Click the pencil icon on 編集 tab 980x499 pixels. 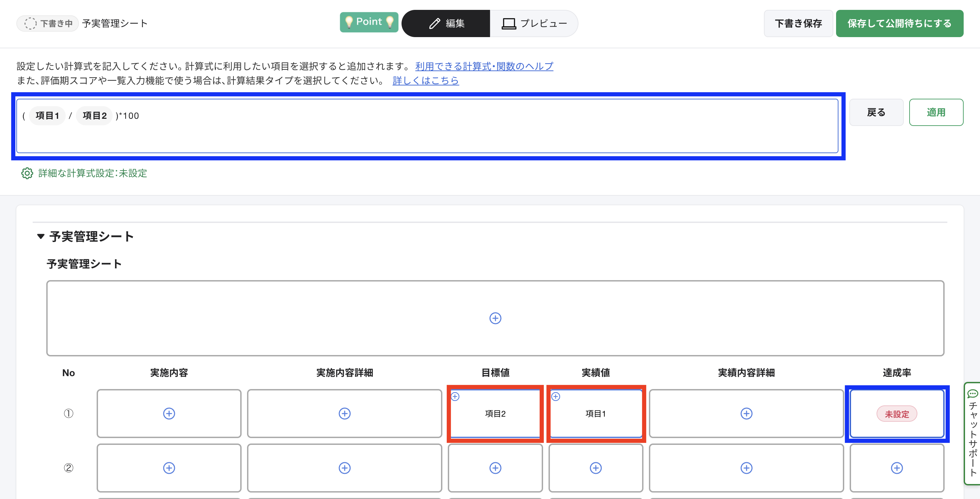click(434, 23)
